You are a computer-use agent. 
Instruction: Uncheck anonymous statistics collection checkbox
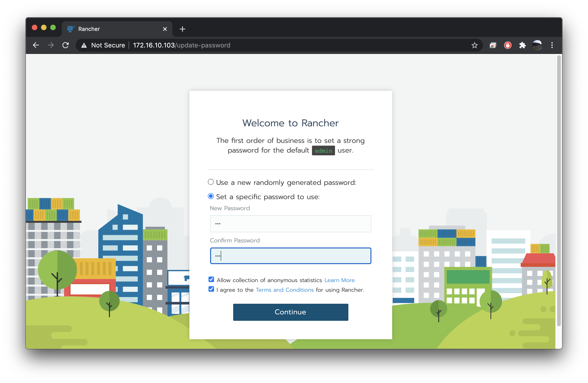point(211,280)
